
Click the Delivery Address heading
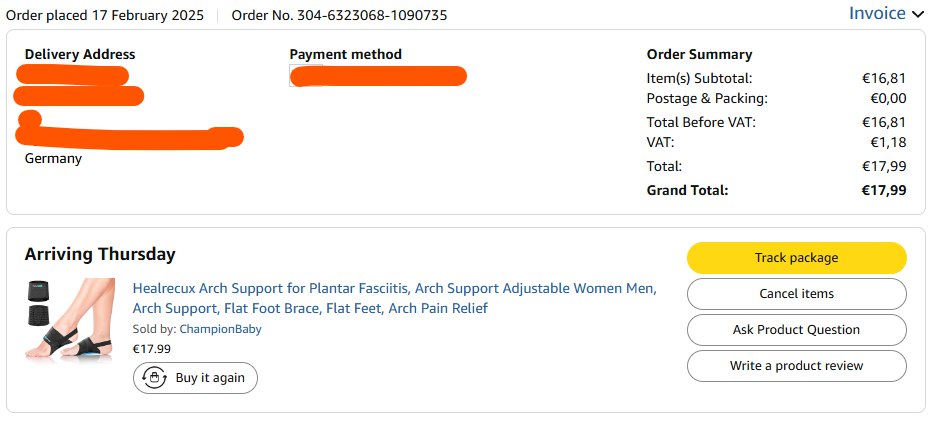pyautogui.click(x=80, y=54)
